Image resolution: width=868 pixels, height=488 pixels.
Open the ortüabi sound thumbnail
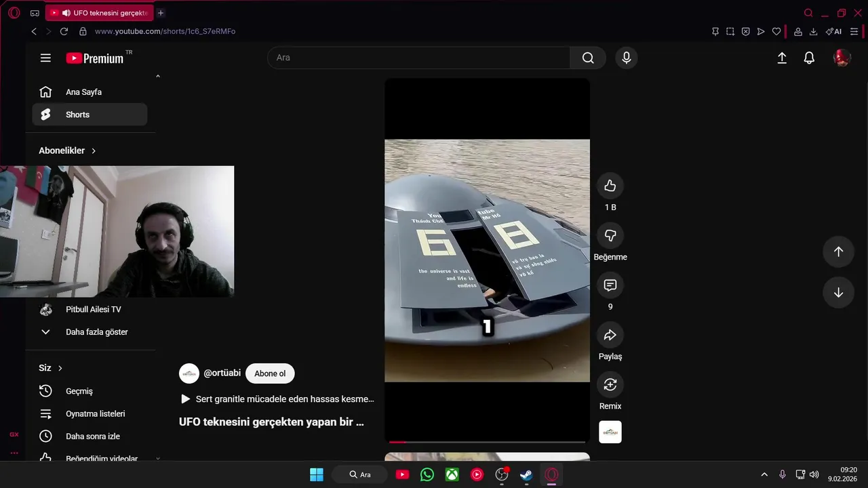point(610,432)
